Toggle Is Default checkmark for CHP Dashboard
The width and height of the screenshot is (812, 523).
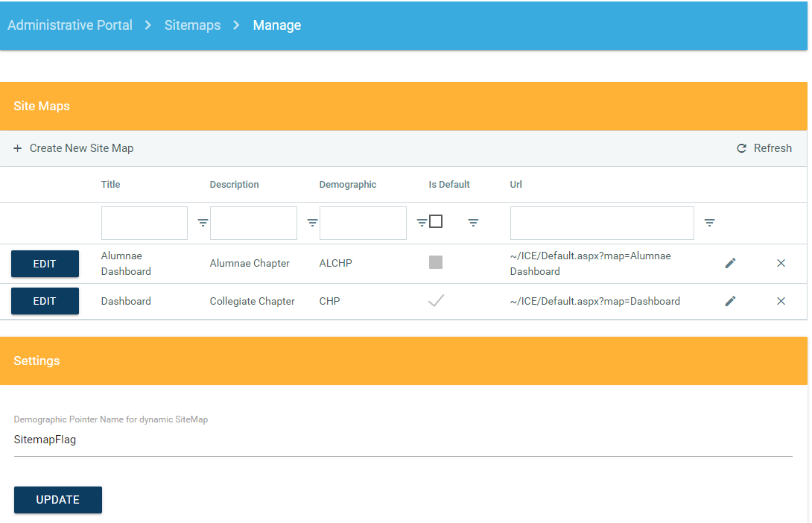tap(436, 301)
